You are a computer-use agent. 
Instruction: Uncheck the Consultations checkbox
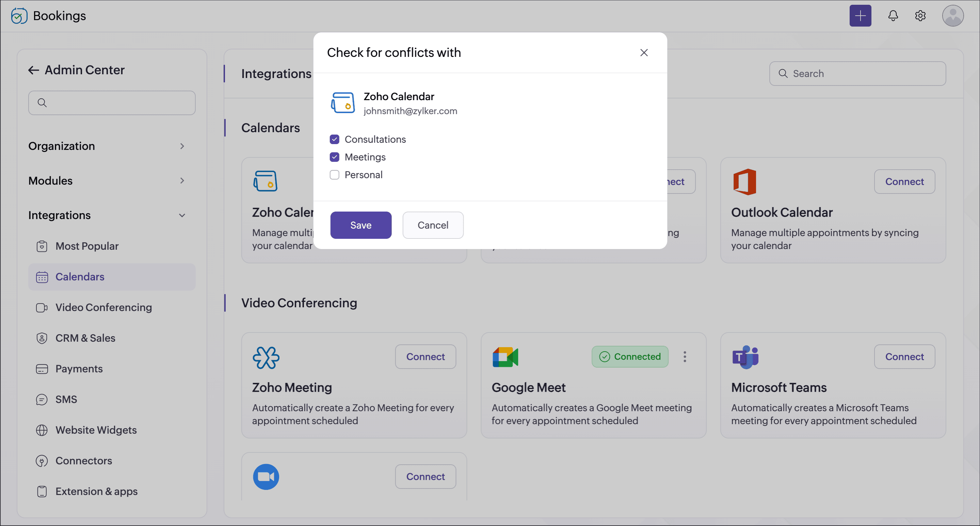334,139
